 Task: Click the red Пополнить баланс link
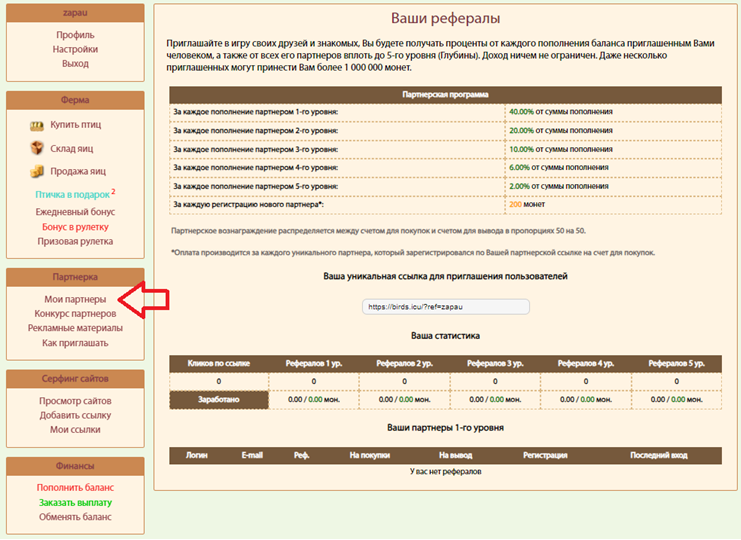75,488
